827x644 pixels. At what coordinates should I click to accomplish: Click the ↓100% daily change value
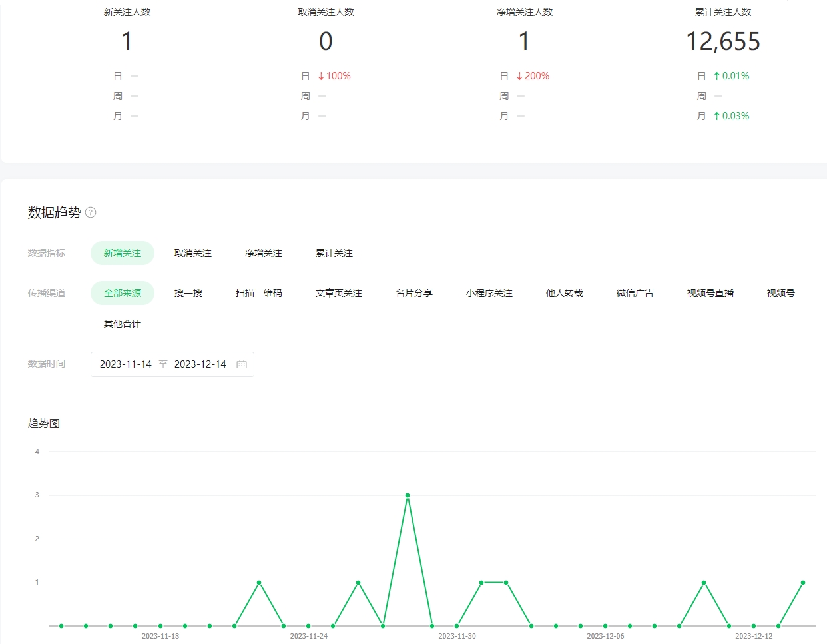[x=334, y=76]
